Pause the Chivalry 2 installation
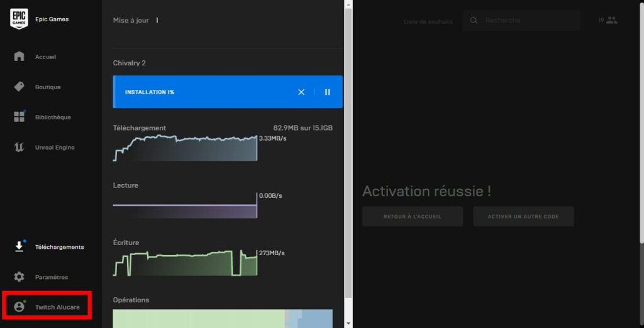Image resolution: width=644 pixels, height=328 pixels. tap(327, 92)
